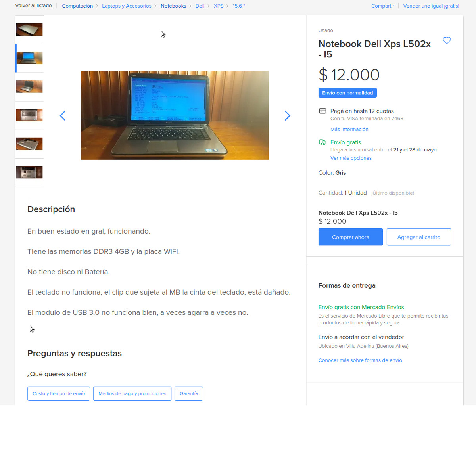This screenshot has height=452, width=476.
Task: Show previous photo with left arrow
Action: pos(62,115)
